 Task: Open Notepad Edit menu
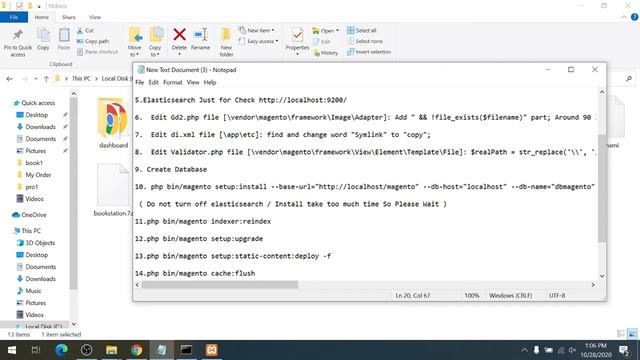point(153,82)
